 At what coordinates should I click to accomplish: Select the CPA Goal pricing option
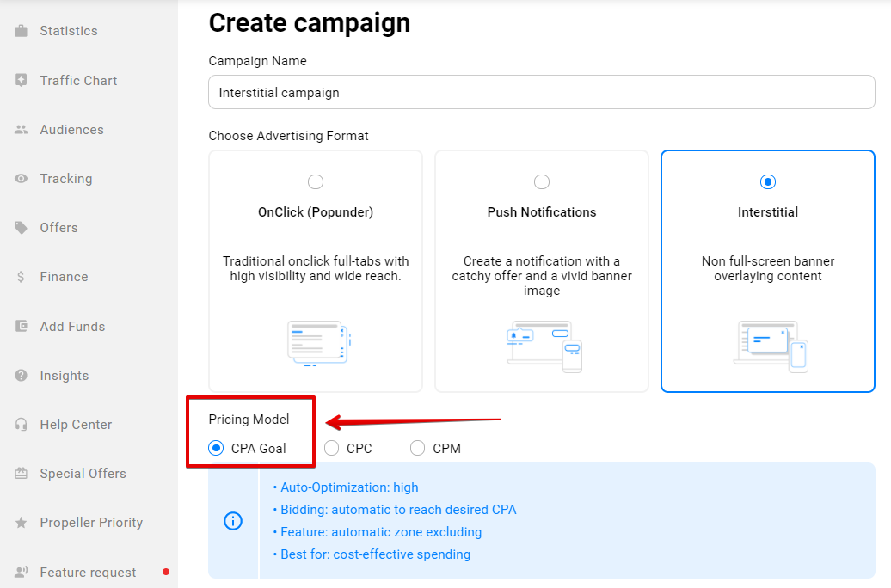point(216,448)
